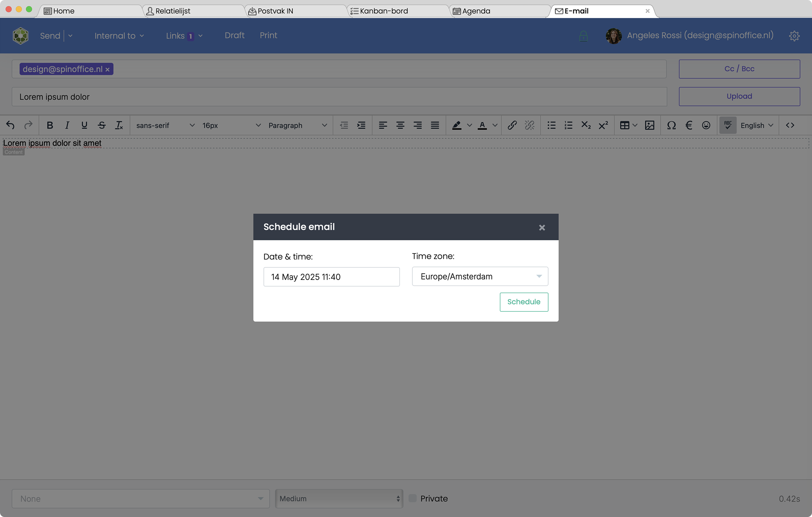Viewport: 812px width, 517px height.
Task: Click the Bold formatting icon
Action: (x=50, y=125)
